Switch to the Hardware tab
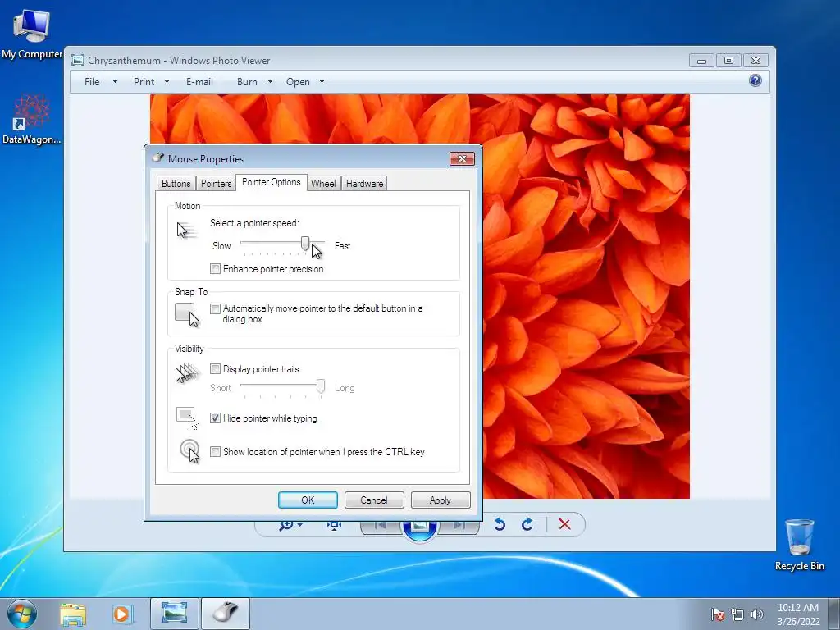 (364, 183)
